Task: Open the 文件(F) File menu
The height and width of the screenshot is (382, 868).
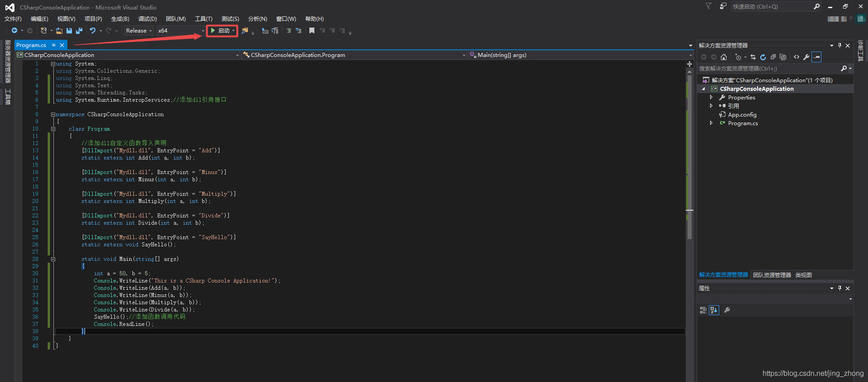Action: 13,19
